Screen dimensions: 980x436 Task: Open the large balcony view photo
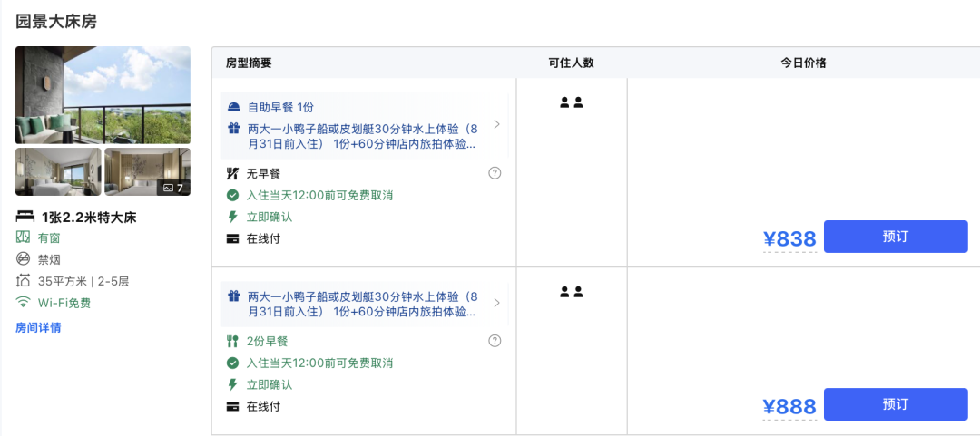tap(103, 95)
